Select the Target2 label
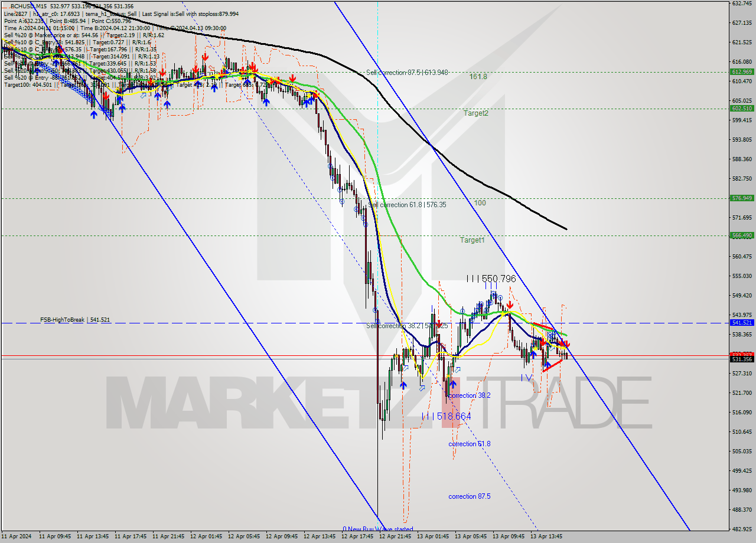This screenshot has width=756, height=543. pos(476,113)
